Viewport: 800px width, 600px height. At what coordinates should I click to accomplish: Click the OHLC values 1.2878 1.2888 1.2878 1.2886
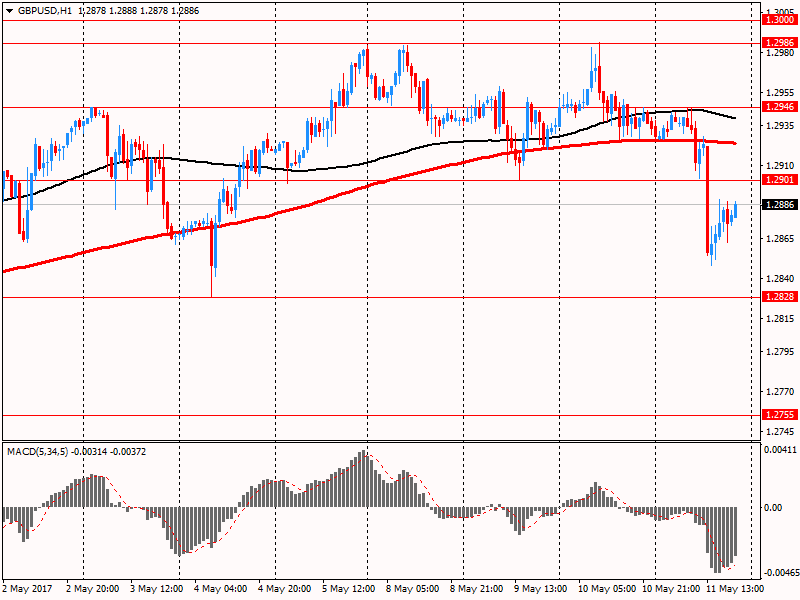[139, 11]
